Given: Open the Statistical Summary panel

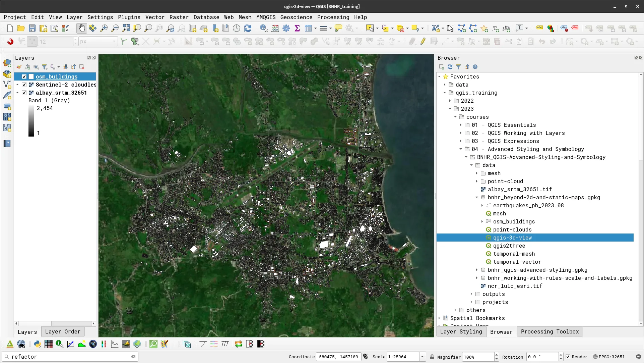Looking at the screenshot, I should coord(297,28).
